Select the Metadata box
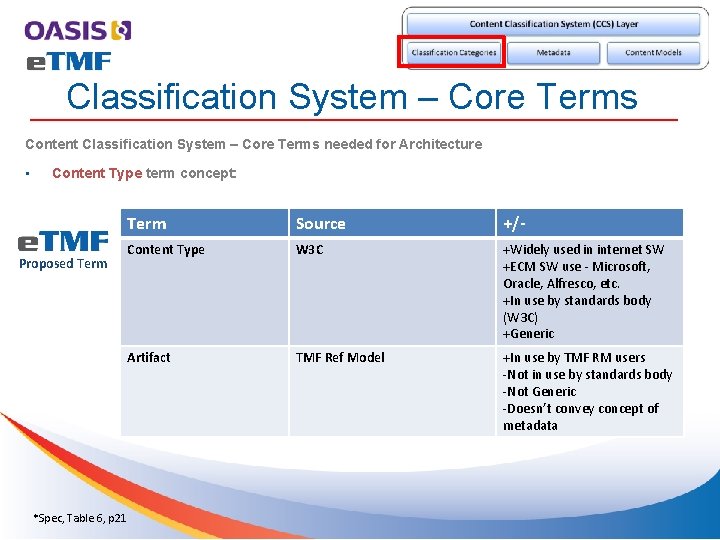720x540 pixels. pyautogui.click(x=553, y=52)
